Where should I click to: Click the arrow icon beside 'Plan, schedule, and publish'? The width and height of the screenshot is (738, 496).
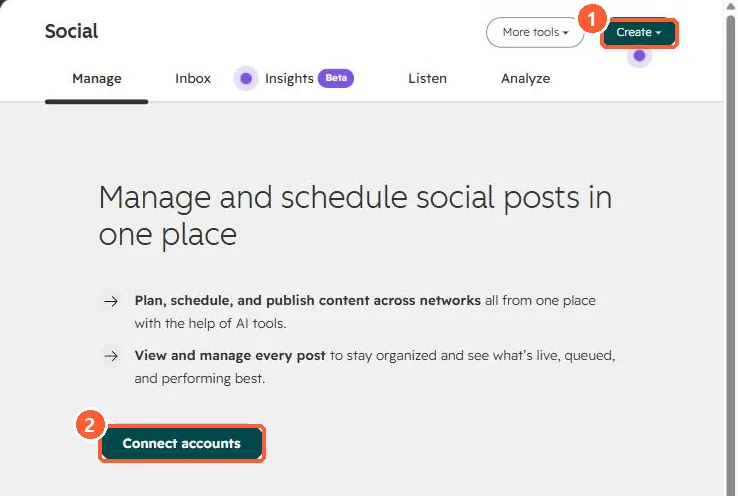pos(111,301)
